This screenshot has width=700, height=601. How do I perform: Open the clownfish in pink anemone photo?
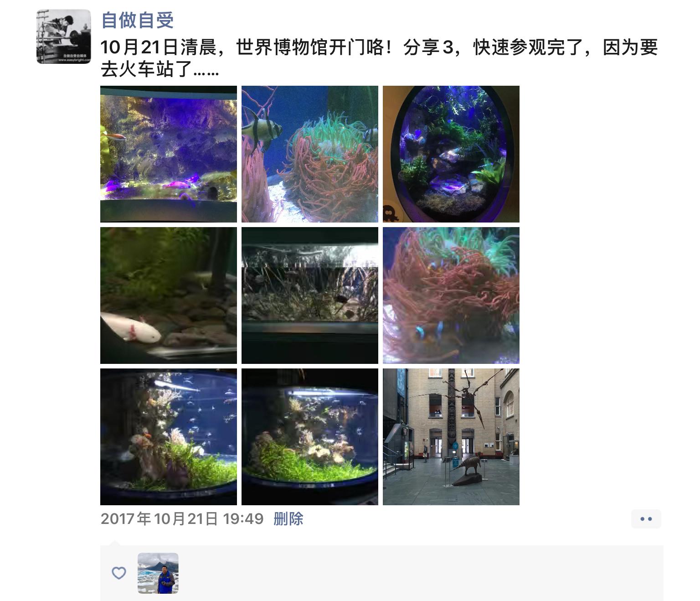click(x=451, y=295)
